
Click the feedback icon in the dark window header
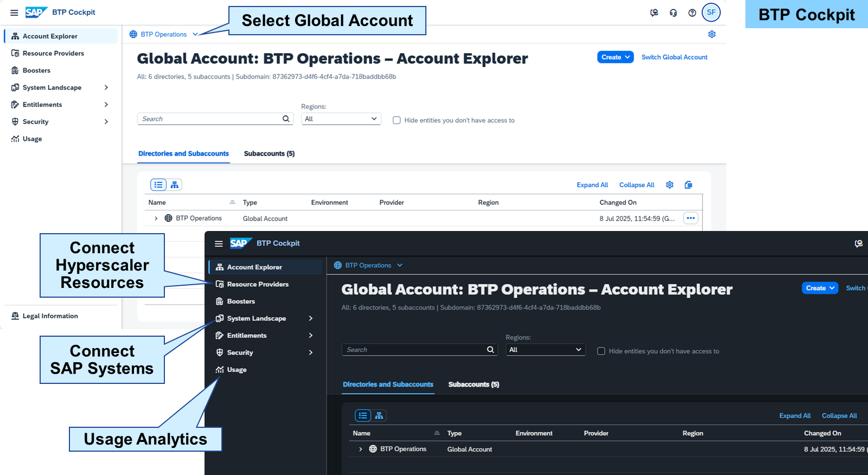pyautogui.click(x=859, y=243)
